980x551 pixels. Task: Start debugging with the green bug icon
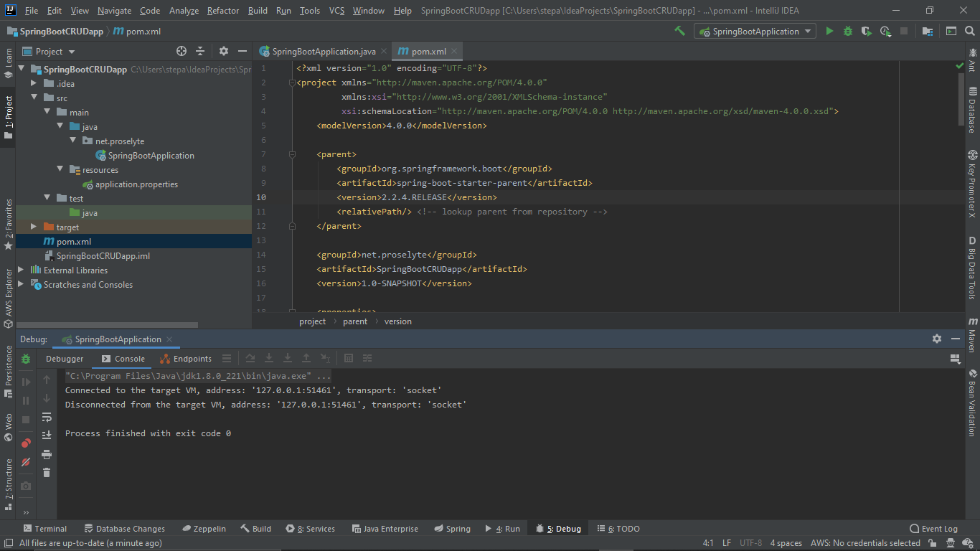[848, 31]
